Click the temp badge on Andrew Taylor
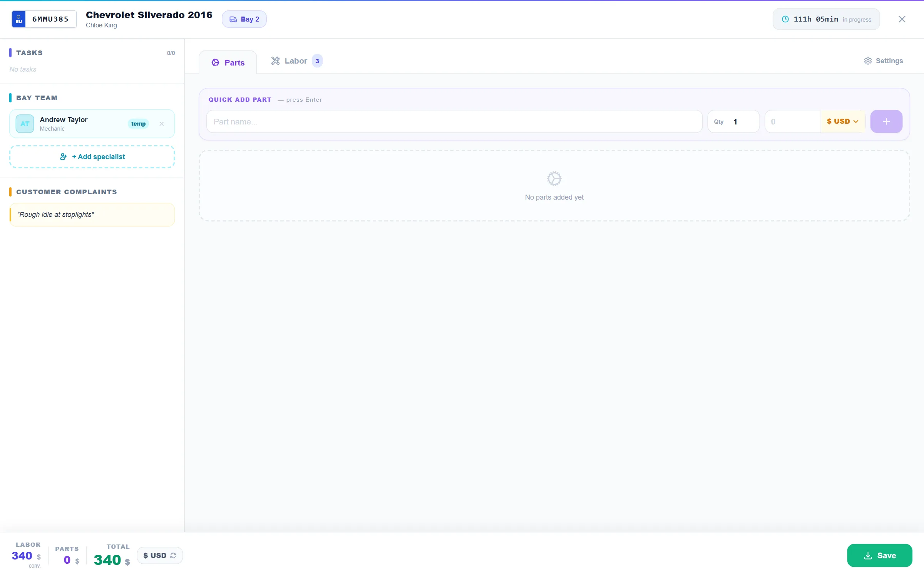 tap(138, 124)
